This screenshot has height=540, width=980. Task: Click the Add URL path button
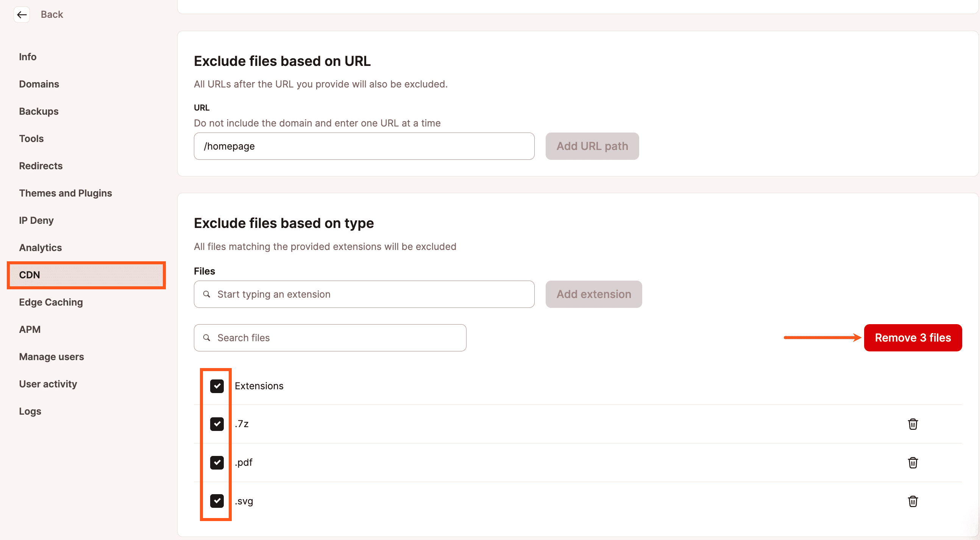pos(592,146)
